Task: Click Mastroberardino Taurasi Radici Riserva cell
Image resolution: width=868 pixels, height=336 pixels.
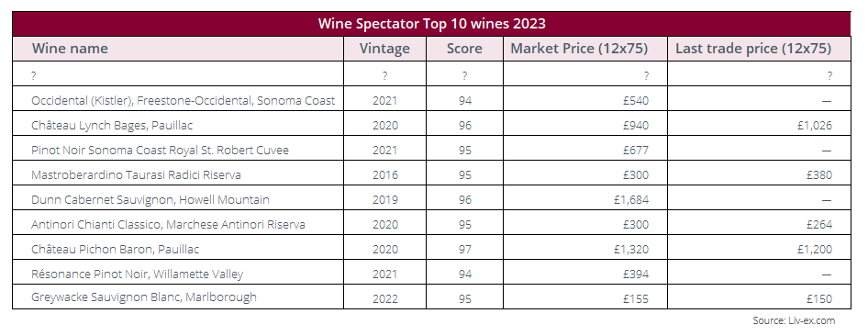Action: (x=136, y=175)
